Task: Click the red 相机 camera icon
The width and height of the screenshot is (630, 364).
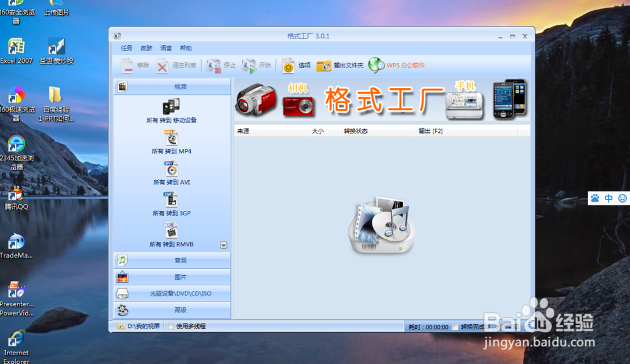Action: pos(298,105)
